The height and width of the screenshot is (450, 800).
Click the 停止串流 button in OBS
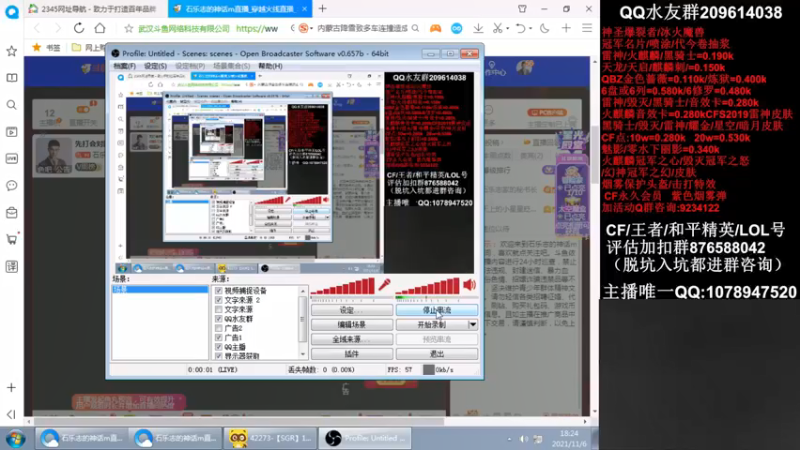click(x=437, y=310)
